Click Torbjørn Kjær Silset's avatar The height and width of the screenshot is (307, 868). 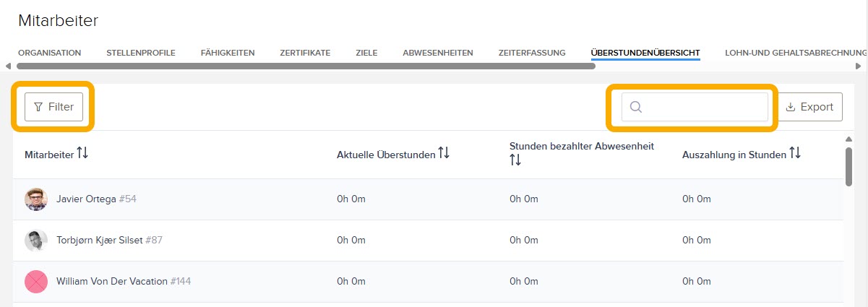(36, 241)
